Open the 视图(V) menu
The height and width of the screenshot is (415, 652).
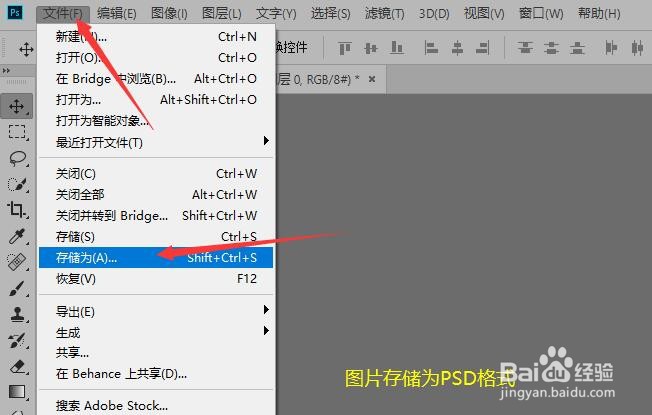484,14
